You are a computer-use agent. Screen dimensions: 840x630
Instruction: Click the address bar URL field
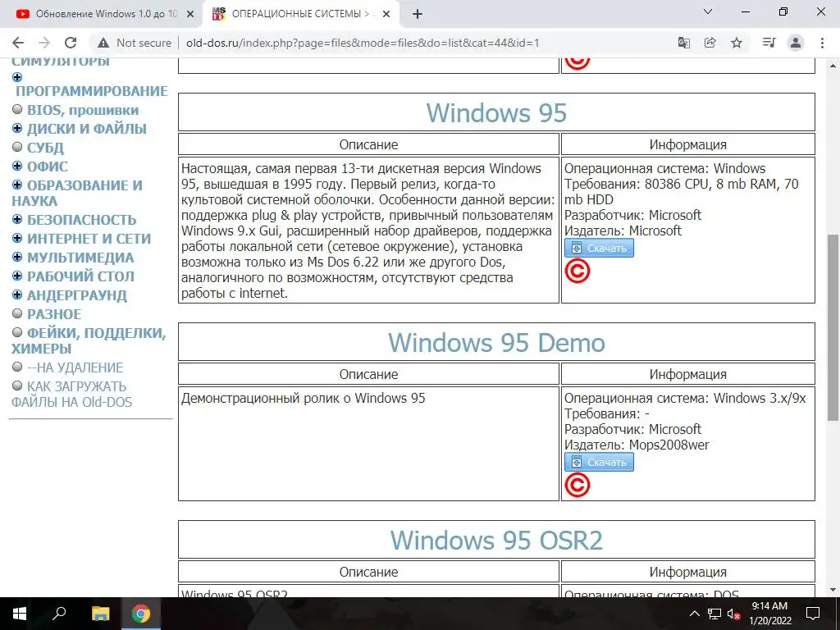(363, 43)
